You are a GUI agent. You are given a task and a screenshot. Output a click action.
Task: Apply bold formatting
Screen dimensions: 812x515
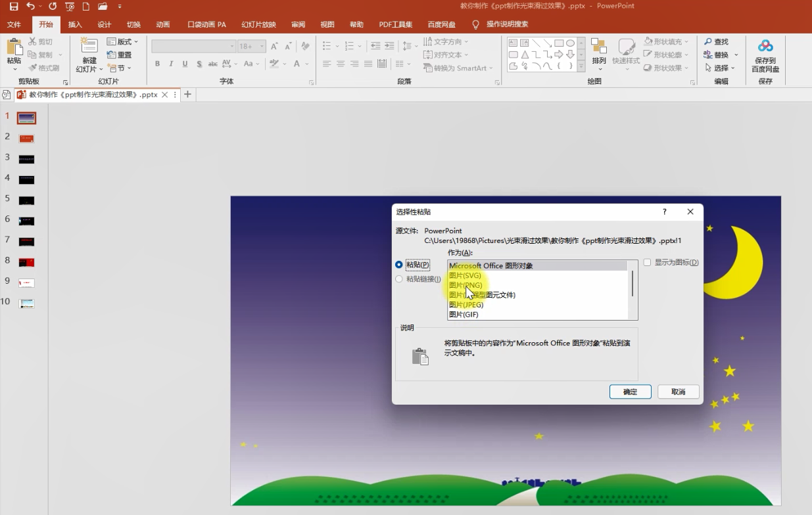click(157, 64)
